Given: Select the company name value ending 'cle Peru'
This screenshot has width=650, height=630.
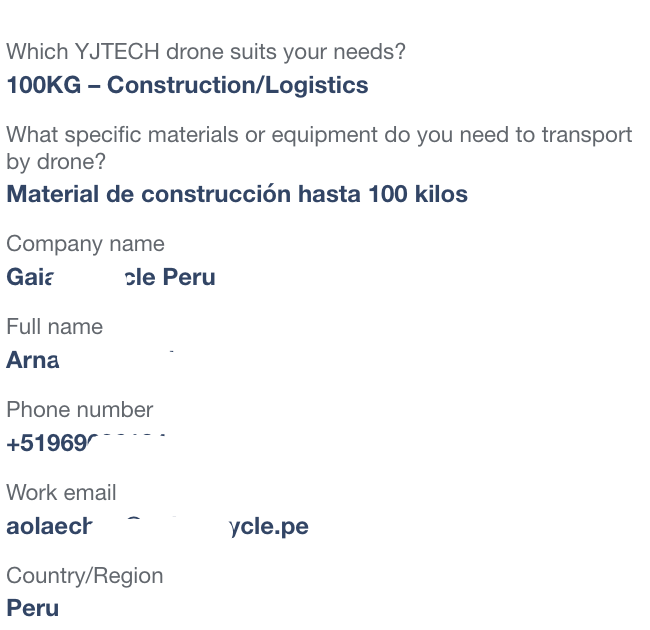Looking at the screenshot, I should [111, 277].
